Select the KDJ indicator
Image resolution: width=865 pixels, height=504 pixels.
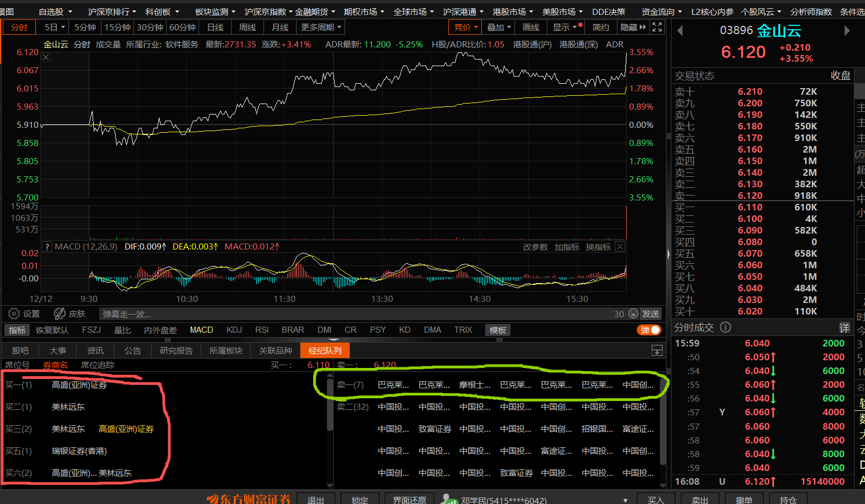(x=234, y=330)
